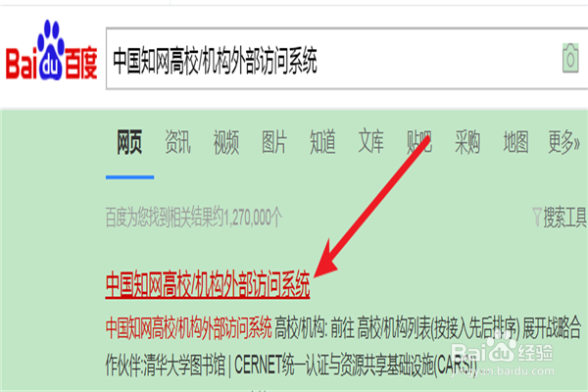Screen dimensions: 588x392
Task: Open the camera image search icon
Action: 570,58
